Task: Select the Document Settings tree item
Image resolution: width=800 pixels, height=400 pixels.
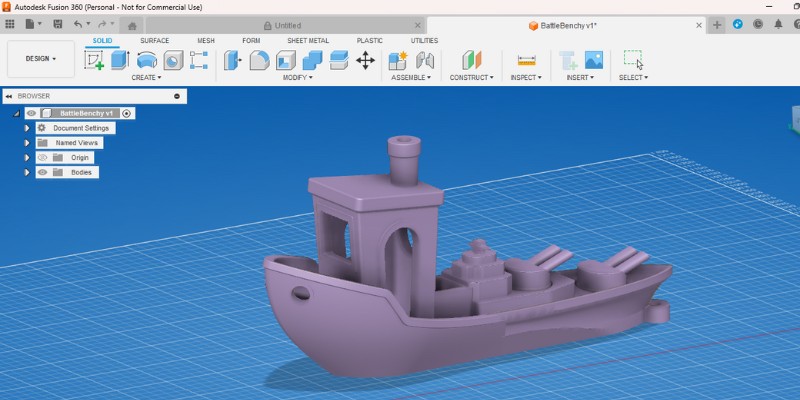Action: tap(76, 128)
